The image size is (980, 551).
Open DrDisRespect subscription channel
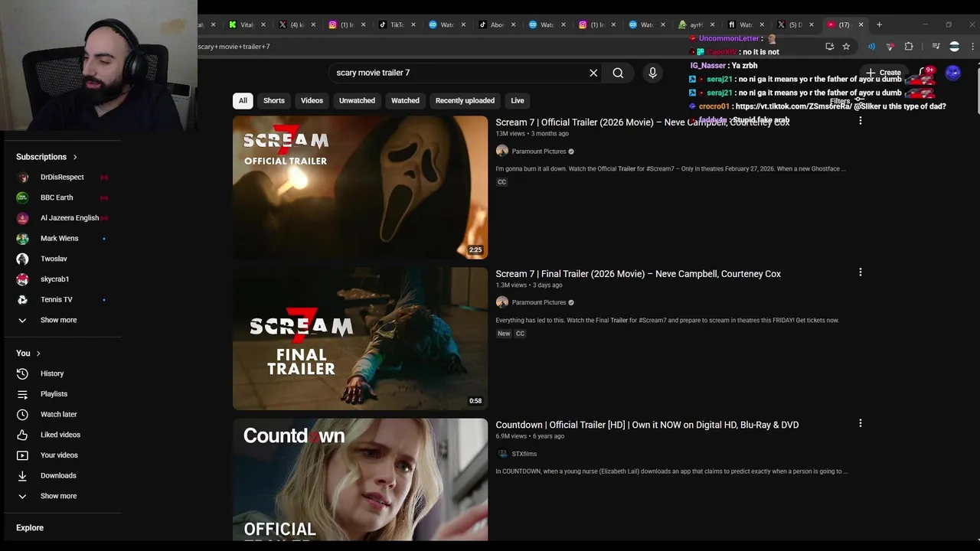pyautogui.click(x=62, y=177)
